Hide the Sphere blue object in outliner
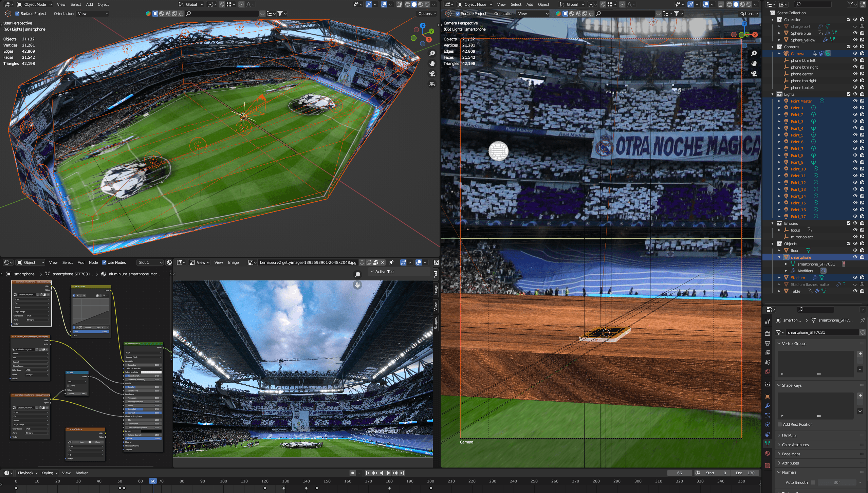Screen dimensions: 868x493 pyautogui.click(x=855, y=33)
